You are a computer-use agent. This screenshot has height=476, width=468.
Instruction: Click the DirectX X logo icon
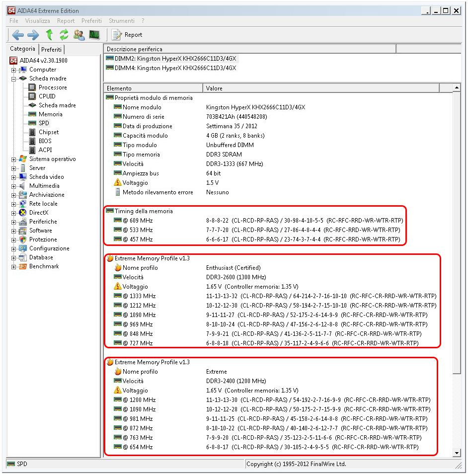click(x=22, y=213)
